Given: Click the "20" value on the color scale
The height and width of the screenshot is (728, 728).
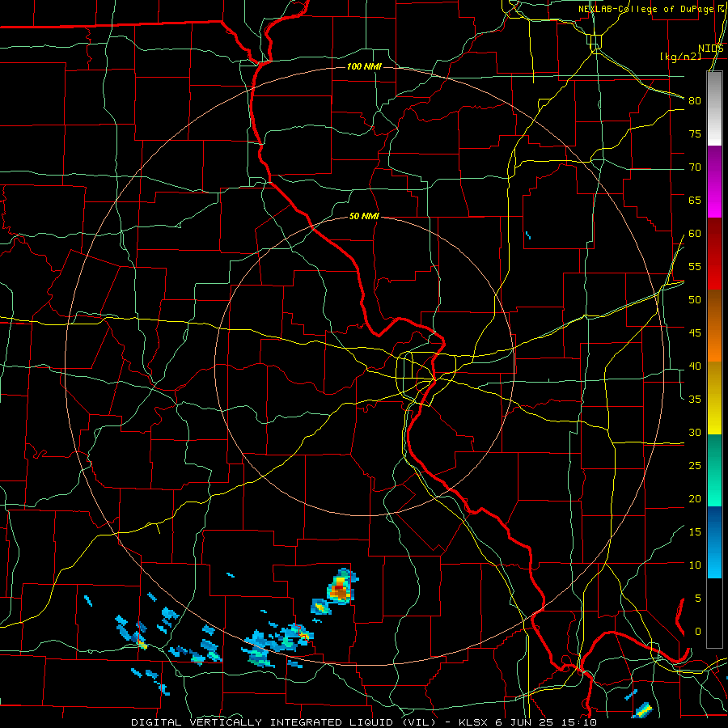Looking at the screenshot, I should 695,498.
